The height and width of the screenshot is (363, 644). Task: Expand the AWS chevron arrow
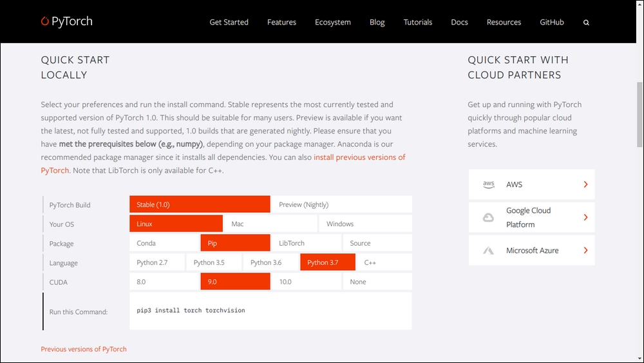point(585,184)
